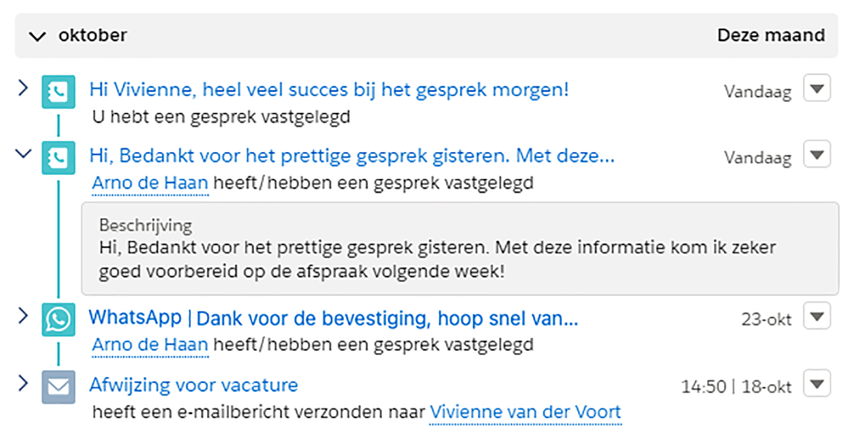
Task: Open the 'Hi, Bedankt voor het prettige gesprek' link
Action: 352,156
